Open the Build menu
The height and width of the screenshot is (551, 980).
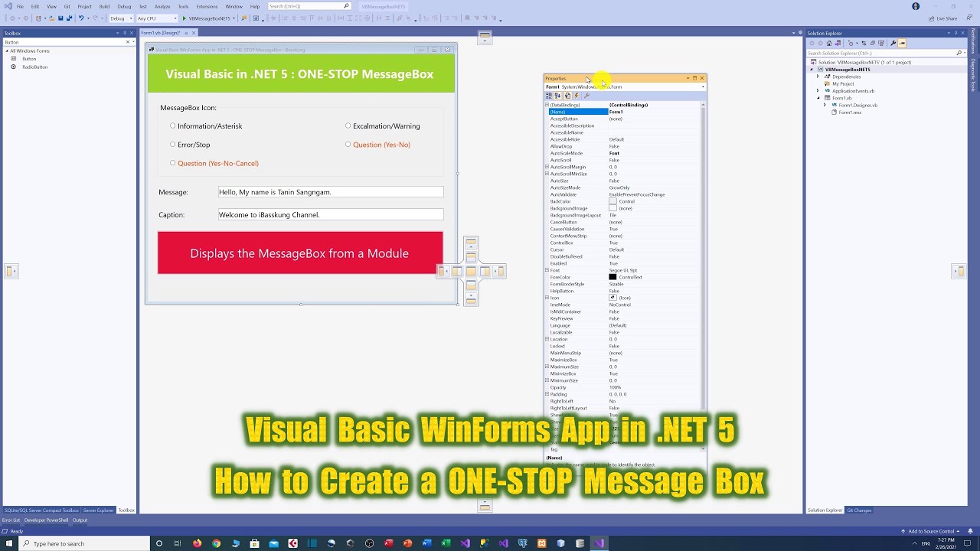(104, 6)
